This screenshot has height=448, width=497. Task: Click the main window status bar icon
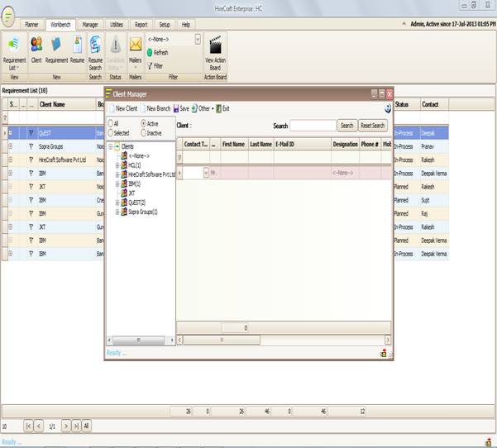pos(489,442)
